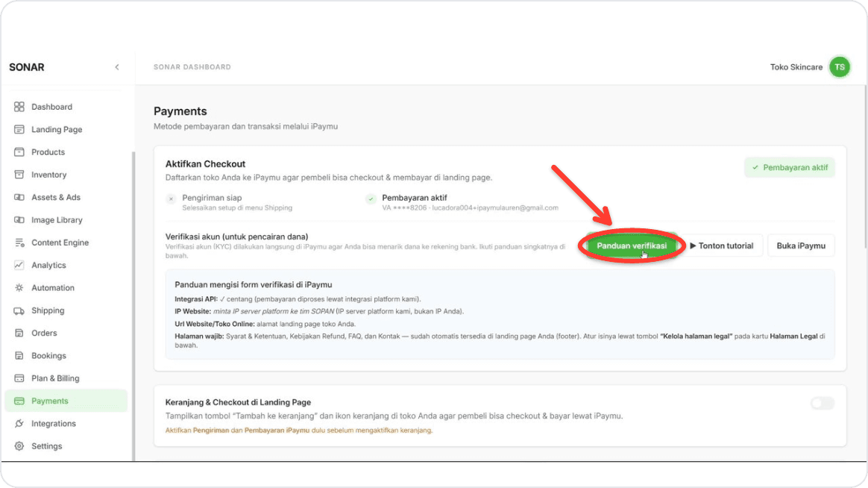Screen dimensions: 868x488
Task: Click the Products box icon
Action: click(x=19, y=151)
